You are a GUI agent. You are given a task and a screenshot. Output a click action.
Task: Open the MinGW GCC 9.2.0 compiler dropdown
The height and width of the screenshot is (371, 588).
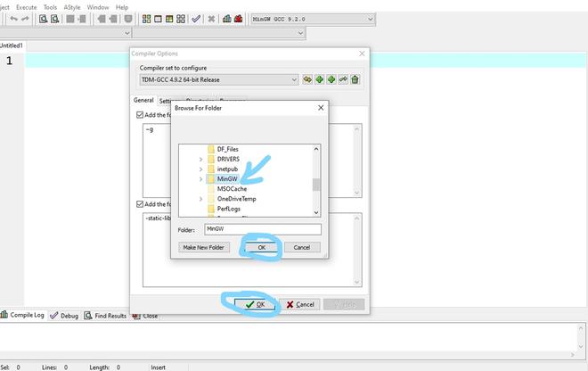coord(370,19)
